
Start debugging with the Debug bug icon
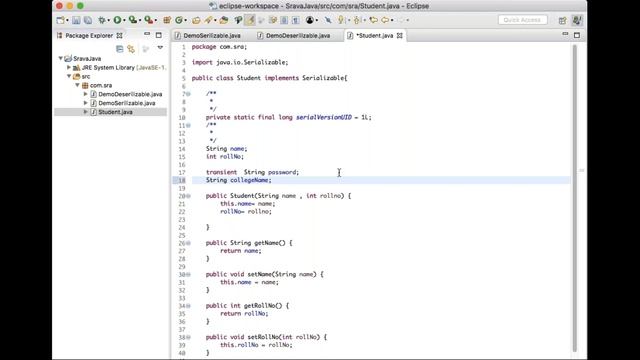[x=102, y=20]
